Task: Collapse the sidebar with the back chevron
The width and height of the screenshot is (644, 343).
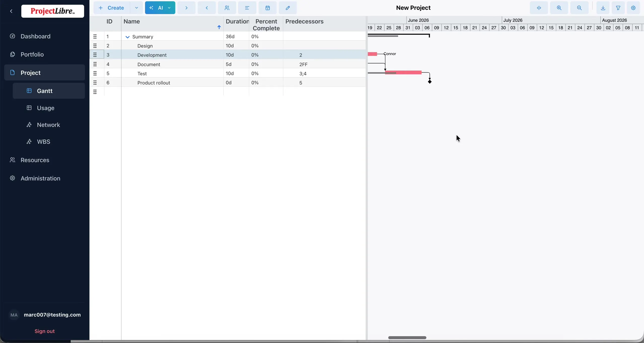Action: 11,11
